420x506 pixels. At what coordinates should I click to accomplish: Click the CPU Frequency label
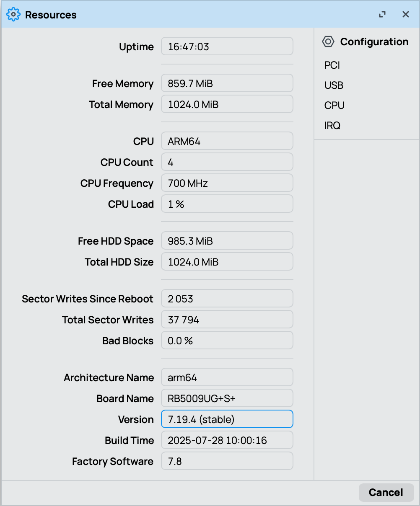117,183
